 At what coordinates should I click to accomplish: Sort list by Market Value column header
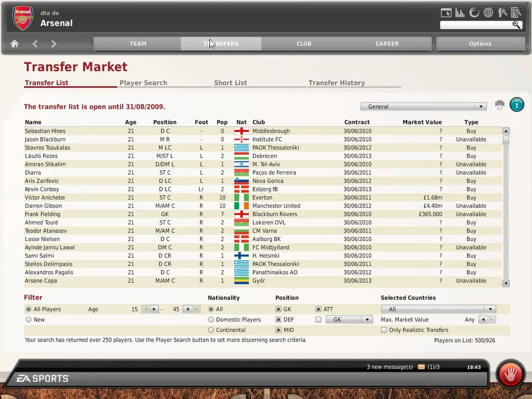(422, 122)
